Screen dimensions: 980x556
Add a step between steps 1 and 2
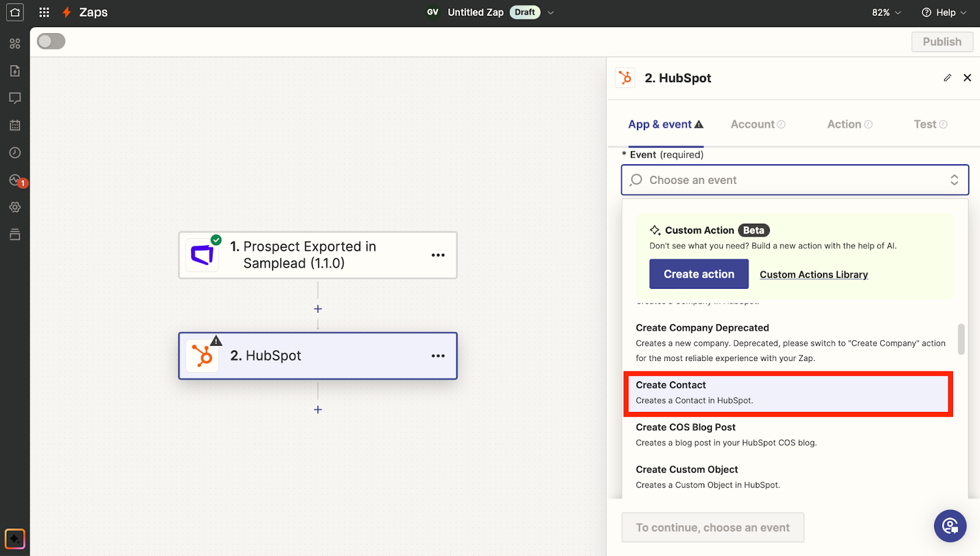point(318,309)
